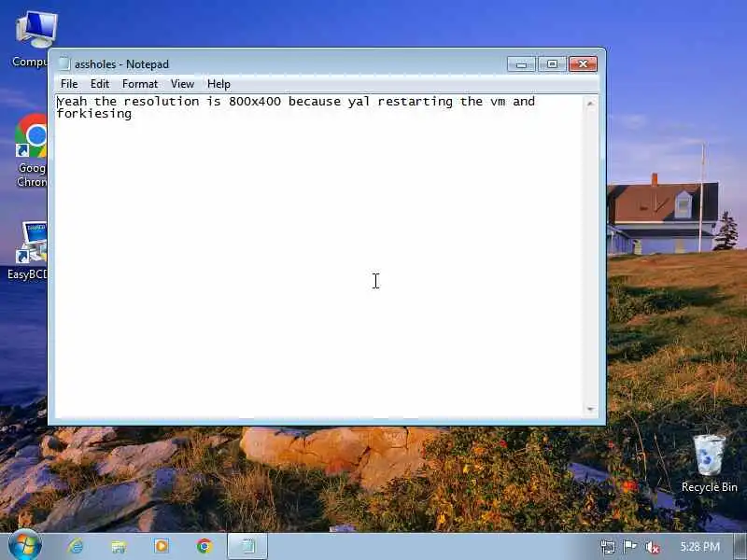747x560 pixels.
Task: Open the View menu in Notepad
Action: click(182, 84)
